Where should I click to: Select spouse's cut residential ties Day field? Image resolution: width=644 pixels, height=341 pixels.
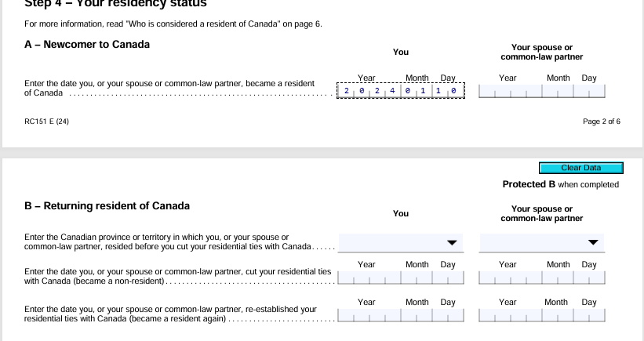click(x=588, y=278)
